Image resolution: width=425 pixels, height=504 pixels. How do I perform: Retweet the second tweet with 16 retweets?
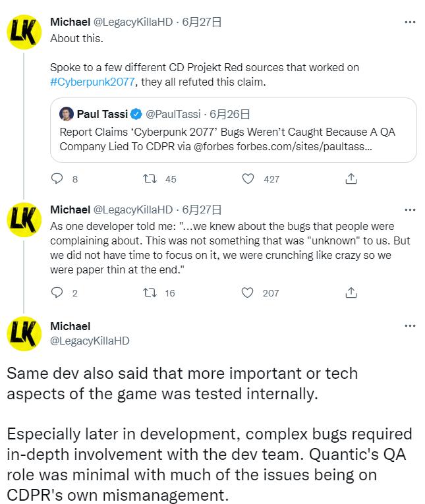tap(150, 293)
